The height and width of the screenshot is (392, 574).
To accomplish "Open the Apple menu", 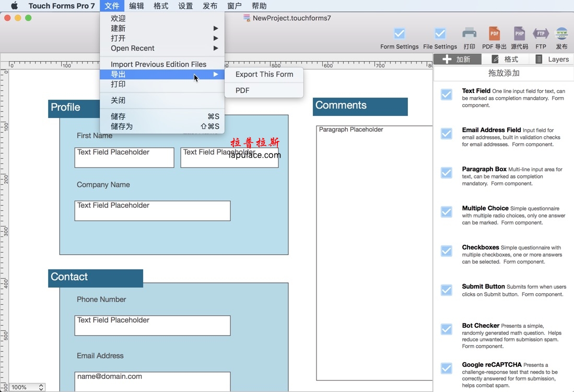I will tap(14, 6).
